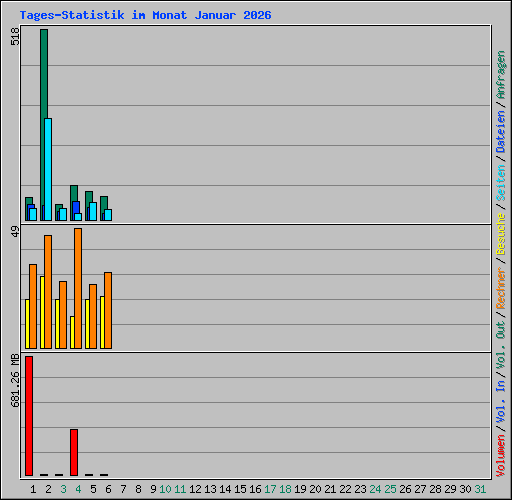Click the green day number 11
The height and width of the screenshot is (500, 512).
pos(180,489)
